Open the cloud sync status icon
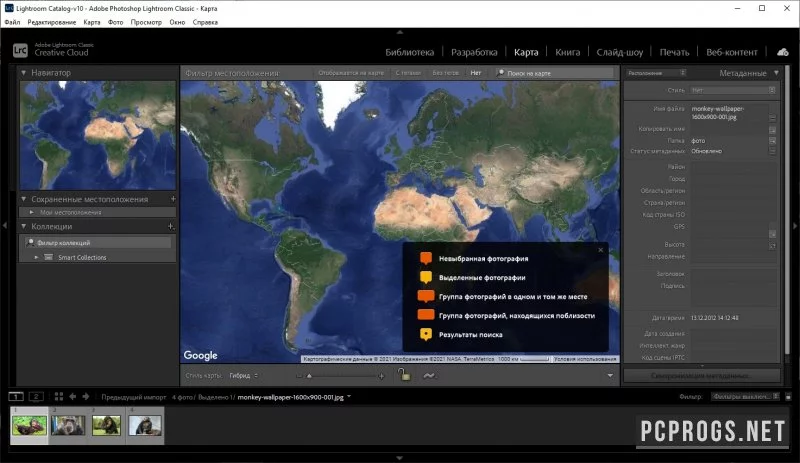Image resolution: width=800 pixels, height=463 pixels. click(783, 52)
